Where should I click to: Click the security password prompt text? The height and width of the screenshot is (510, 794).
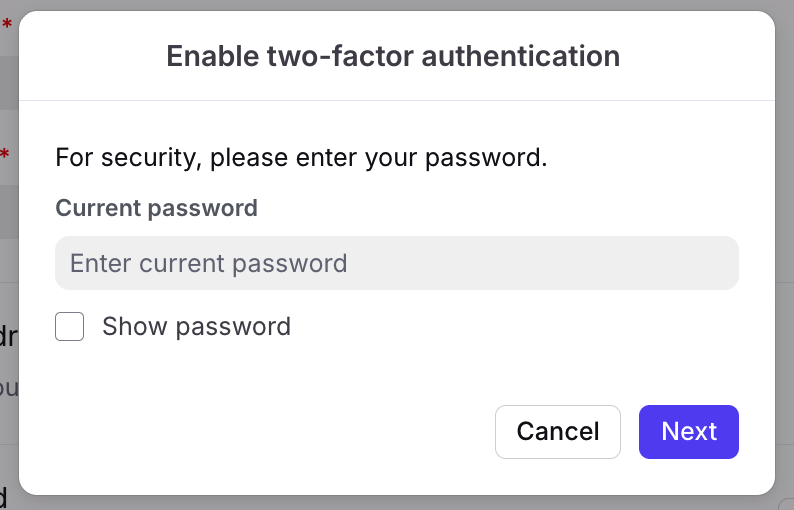pyautogui.click(x=301, y=158)
